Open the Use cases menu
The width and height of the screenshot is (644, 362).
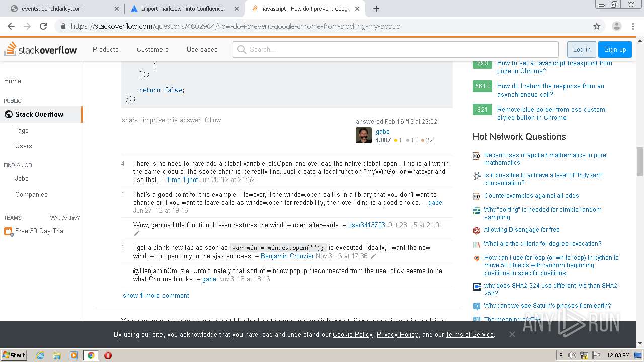(x=202, y=49)
